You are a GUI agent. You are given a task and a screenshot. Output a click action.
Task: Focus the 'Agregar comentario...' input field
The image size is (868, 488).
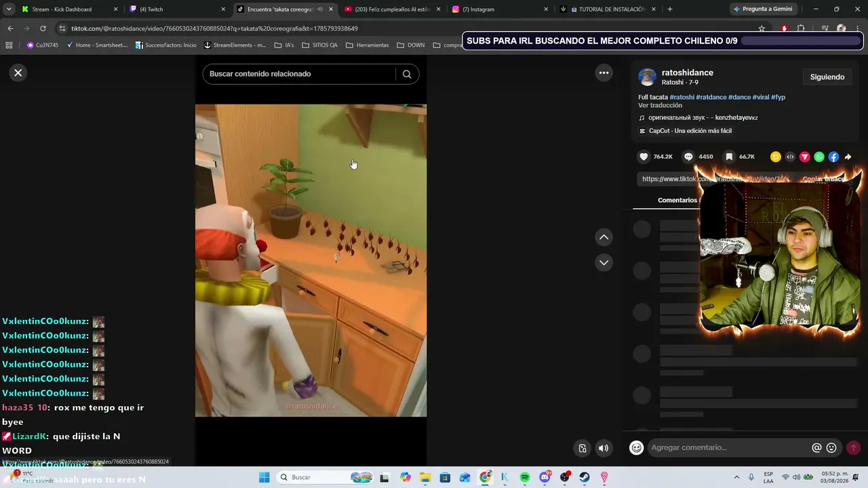pos(730,447)
